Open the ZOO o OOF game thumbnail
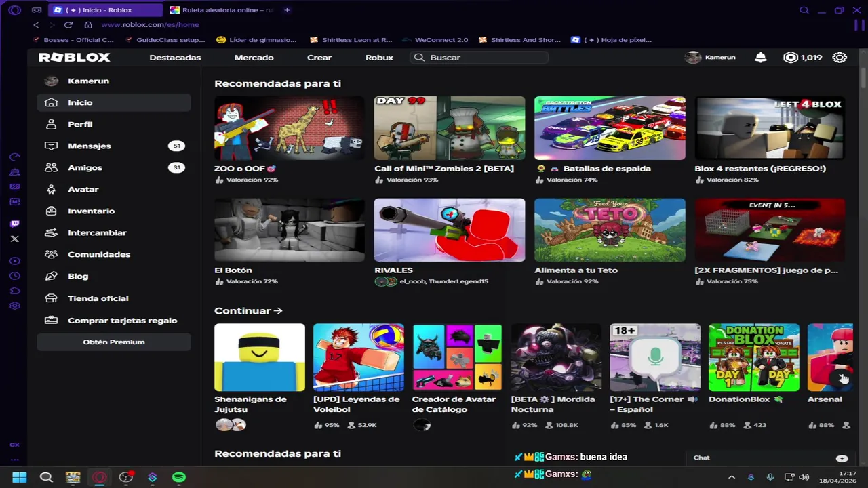Viewport: 868px width, 488px height. (x=290, y=128)
